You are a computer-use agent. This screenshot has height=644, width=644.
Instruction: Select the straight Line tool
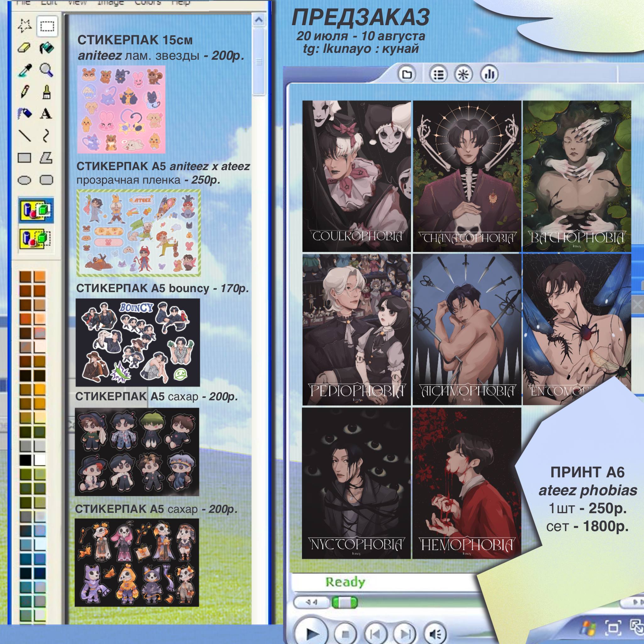(x=24, y=136)
